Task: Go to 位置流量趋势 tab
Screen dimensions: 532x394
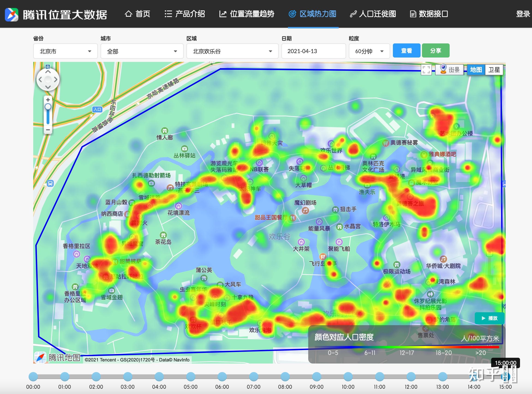Action: (x=247, y=14)
